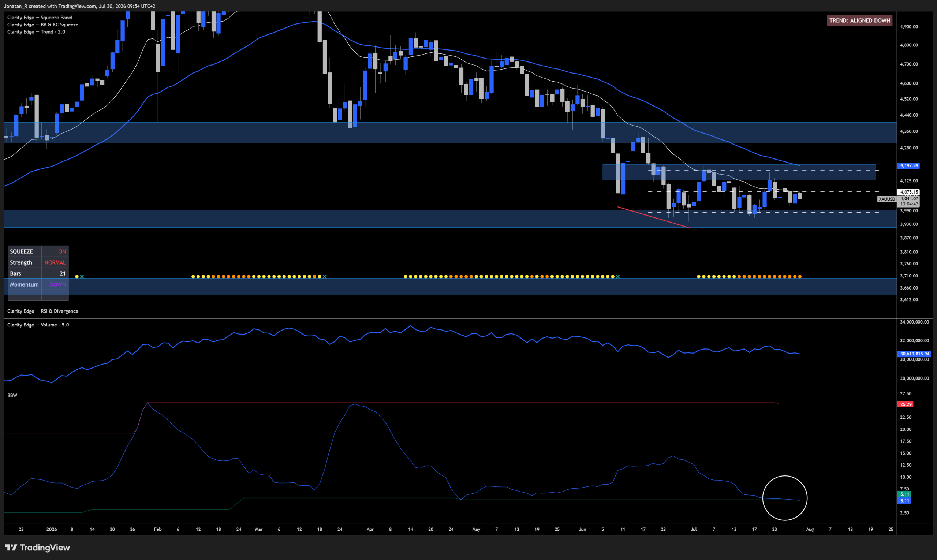Click the blue 5.11 BBW label

click(x=904, y=500)
